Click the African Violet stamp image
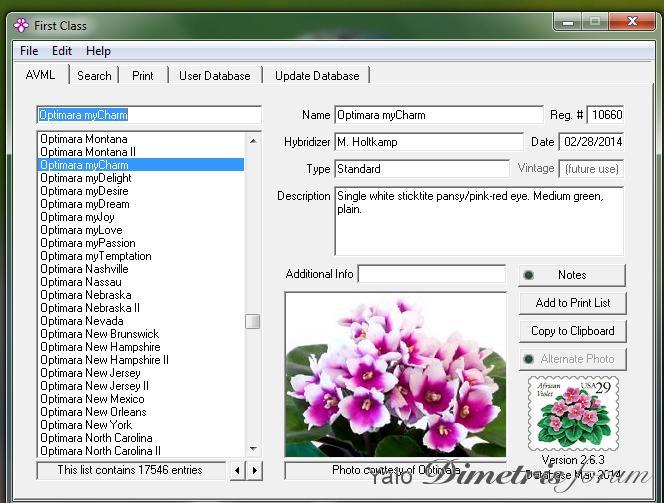 [573, 413]
